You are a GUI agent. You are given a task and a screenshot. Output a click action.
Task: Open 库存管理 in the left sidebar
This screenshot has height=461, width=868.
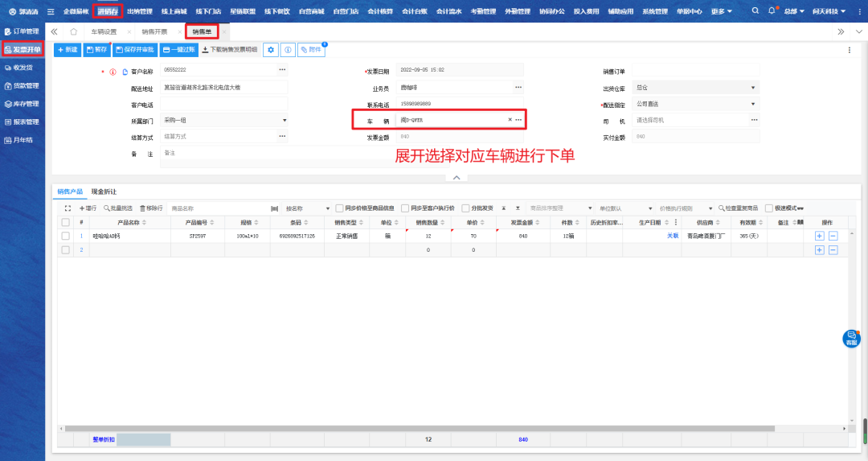(22, 104)
